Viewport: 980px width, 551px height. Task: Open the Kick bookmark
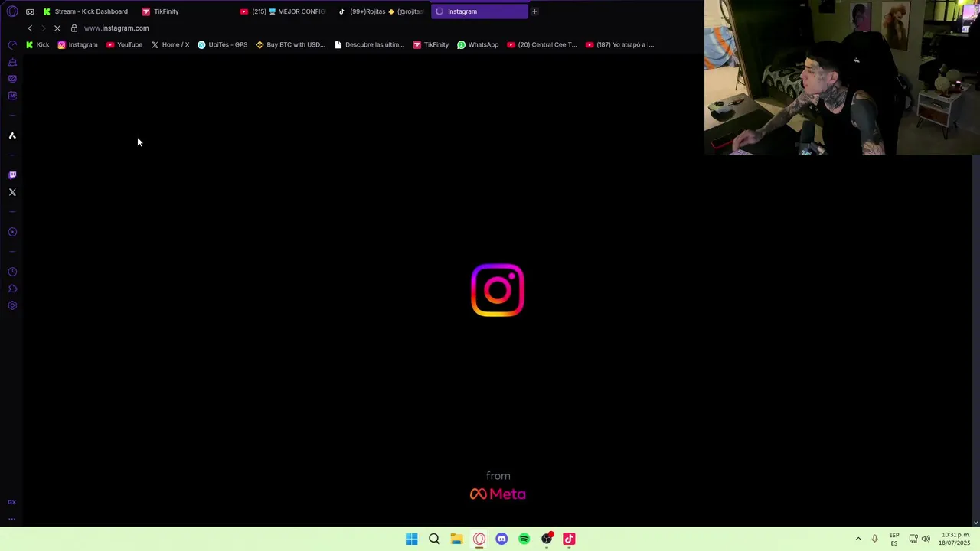pyautogui.click(x=38, y=44)
